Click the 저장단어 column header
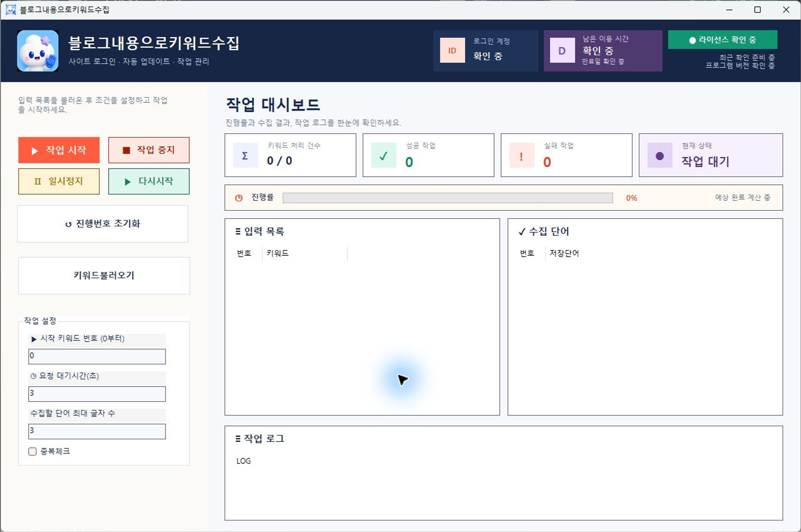 pyautogui.click(x=564, y=253)
